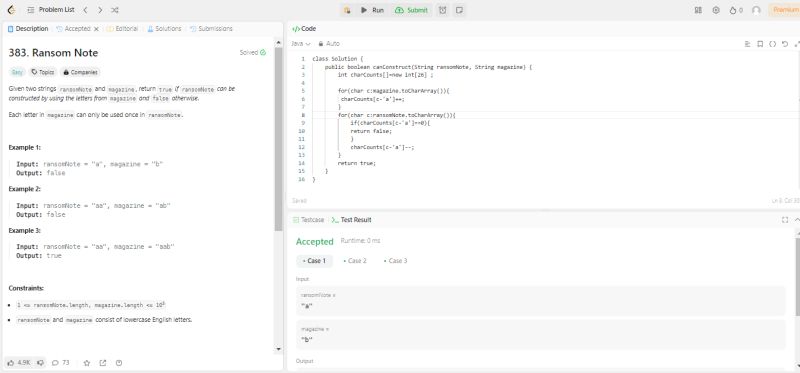Click the bookmark icon in code editor

[x=760, y=44]
